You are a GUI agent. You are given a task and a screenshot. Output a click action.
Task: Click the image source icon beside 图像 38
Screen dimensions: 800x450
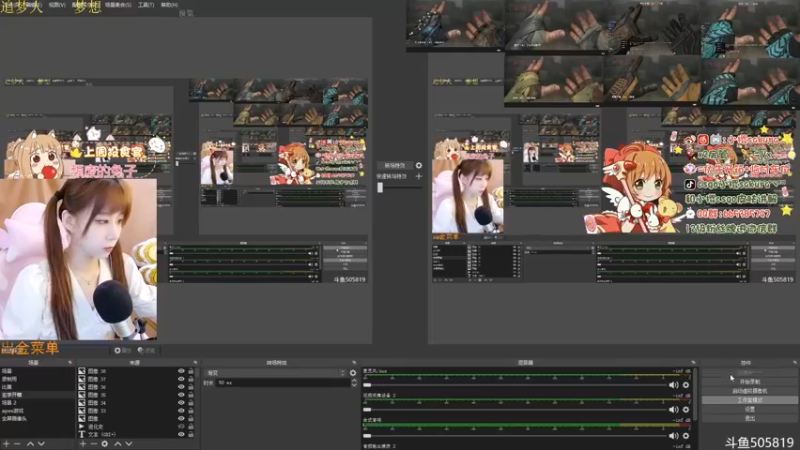pyautogui.click(x=82, y=371)
